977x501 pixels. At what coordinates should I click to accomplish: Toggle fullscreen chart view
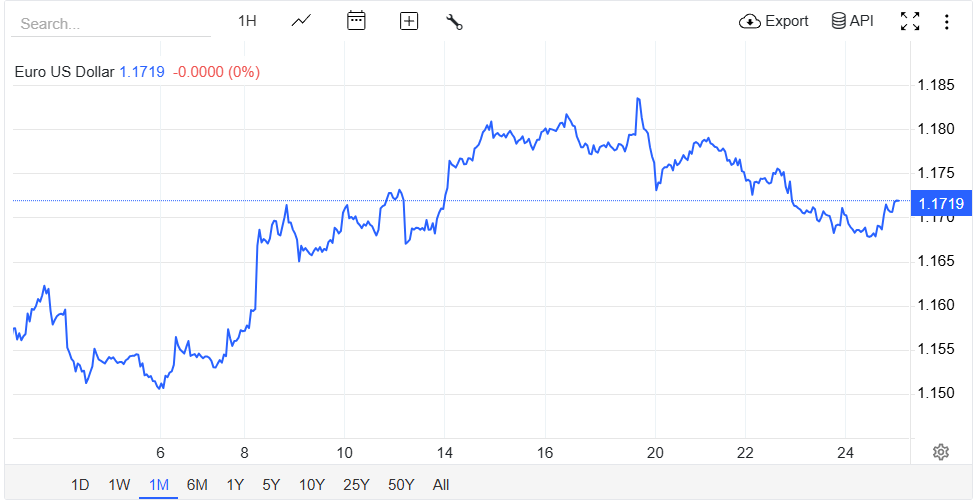910,21
